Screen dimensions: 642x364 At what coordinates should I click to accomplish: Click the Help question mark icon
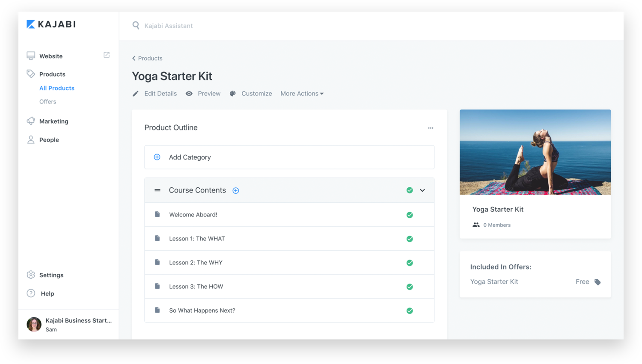point(31,293)
